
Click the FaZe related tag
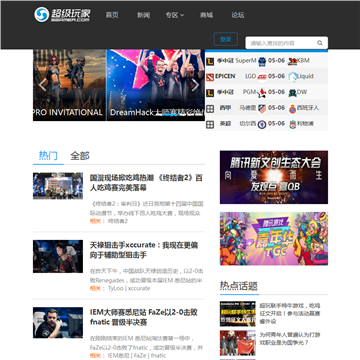click(140, 356)
